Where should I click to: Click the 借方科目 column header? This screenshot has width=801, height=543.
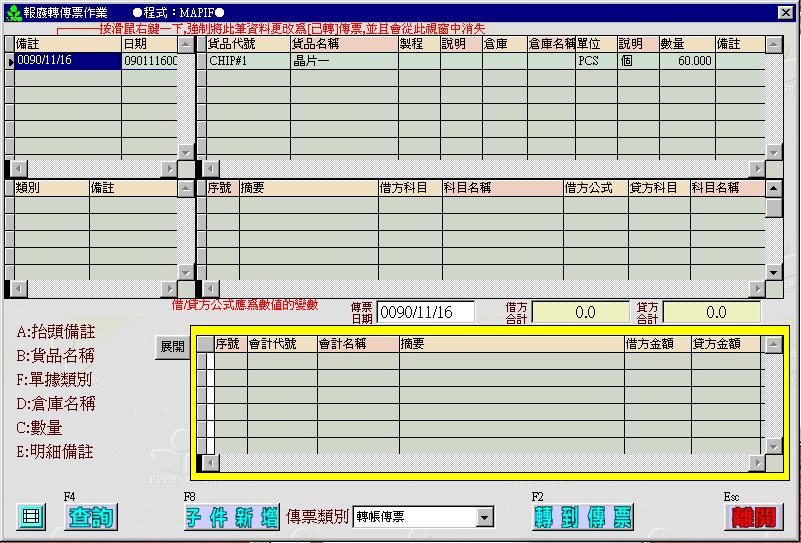409,188
